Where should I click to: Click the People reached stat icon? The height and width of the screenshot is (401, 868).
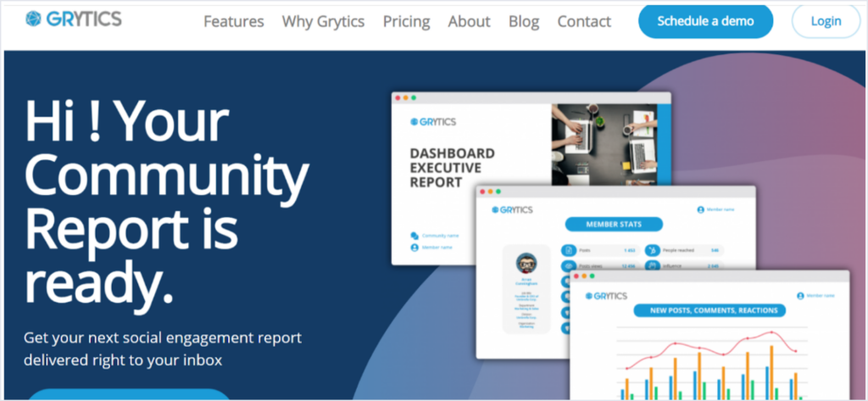[651, 251]
